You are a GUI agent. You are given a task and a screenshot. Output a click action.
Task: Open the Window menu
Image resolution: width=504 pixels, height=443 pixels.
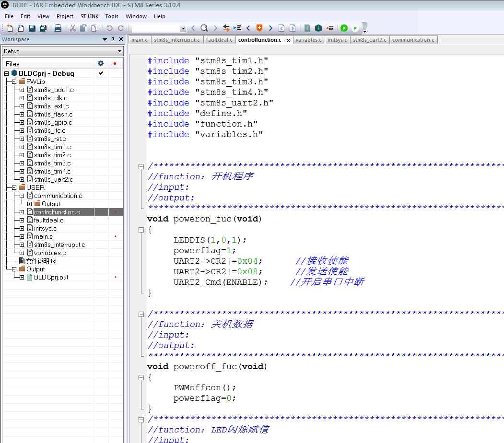click(136, 16)
